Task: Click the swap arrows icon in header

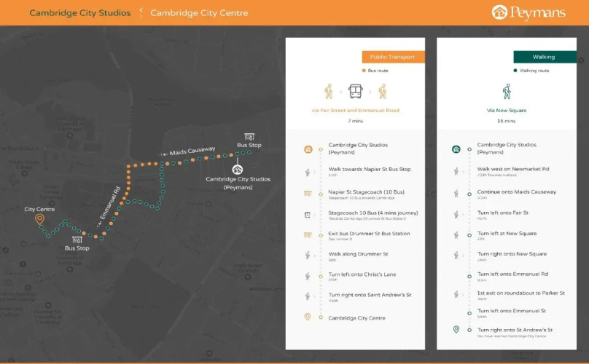Action: click(x=141, y=13)
